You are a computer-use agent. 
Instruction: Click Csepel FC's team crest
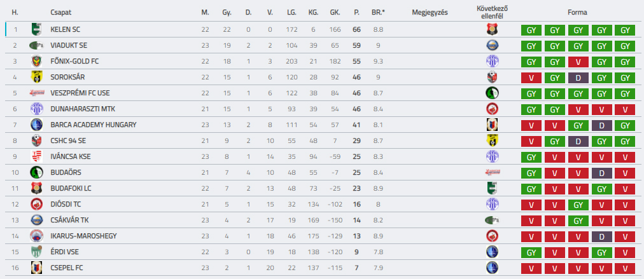36,268
